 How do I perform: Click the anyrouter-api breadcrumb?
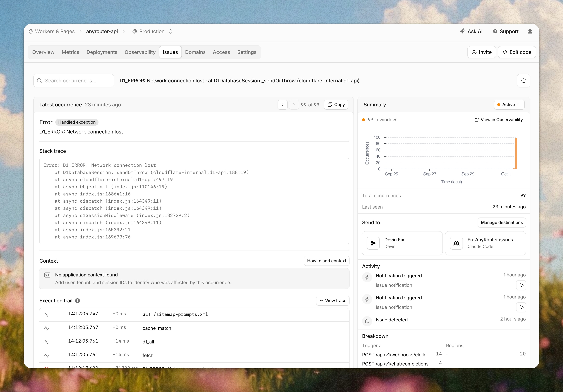point(102,31)
